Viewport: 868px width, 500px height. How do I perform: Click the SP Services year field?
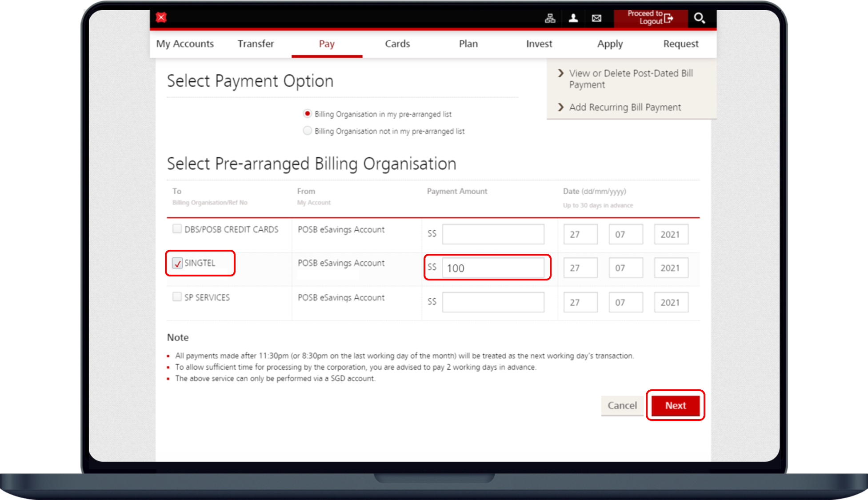click(670, 303)
